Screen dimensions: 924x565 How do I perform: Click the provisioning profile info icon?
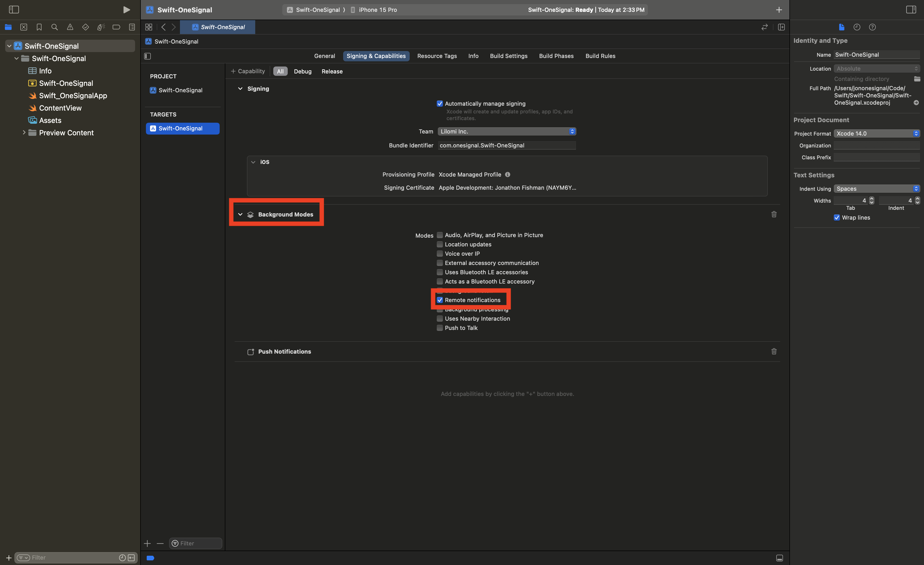507,174
